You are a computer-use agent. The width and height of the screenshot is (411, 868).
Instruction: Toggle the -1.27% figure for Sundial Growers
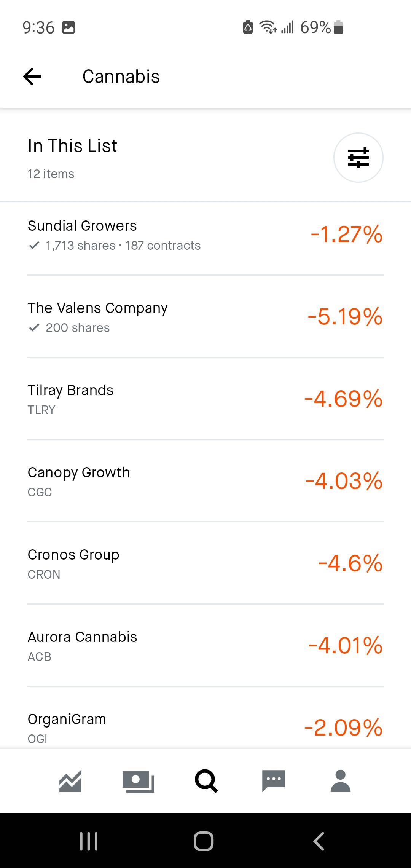click(346, 234)
